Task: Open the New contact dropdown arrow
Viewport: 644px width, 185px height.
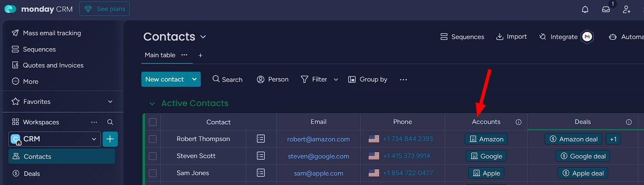Action: [194, 79]
